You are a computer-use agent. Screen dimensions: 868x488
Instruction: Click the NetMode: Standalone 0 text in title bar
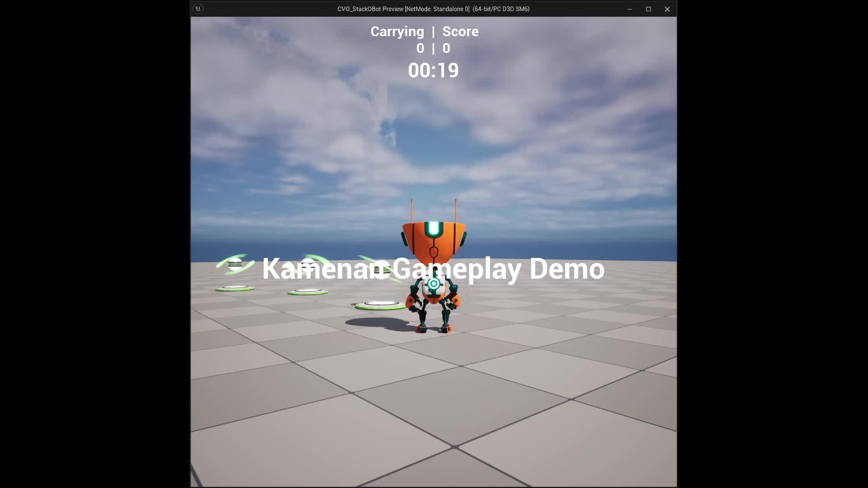click(437, 9)
